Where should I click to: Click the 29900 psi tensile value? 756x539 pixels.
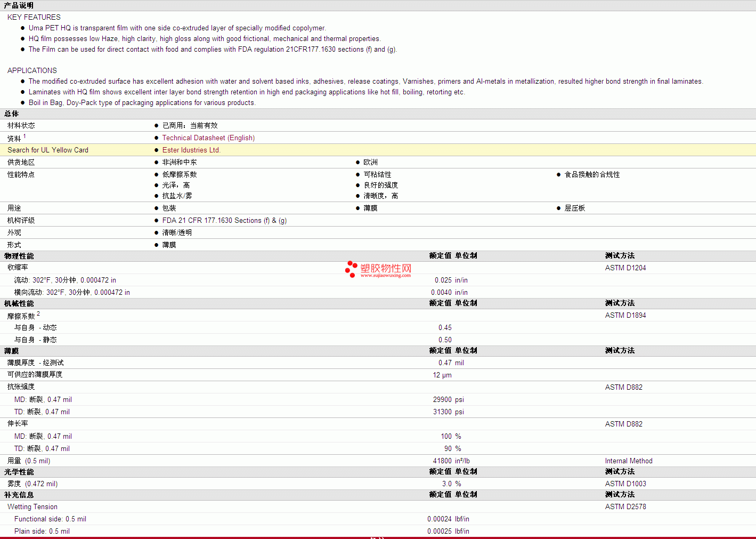(x=449, y=399)
